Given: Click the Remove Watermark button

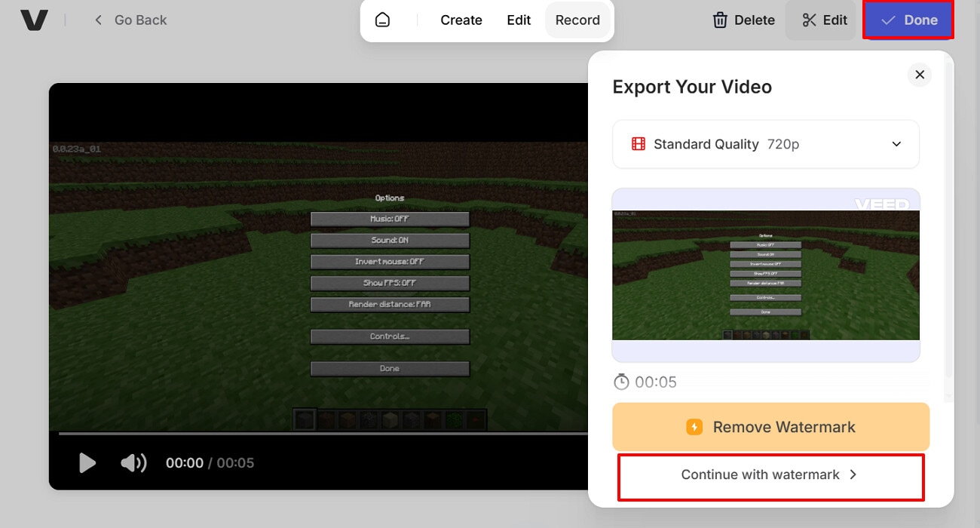Looking at the screenshot, I should coord(770,427).
